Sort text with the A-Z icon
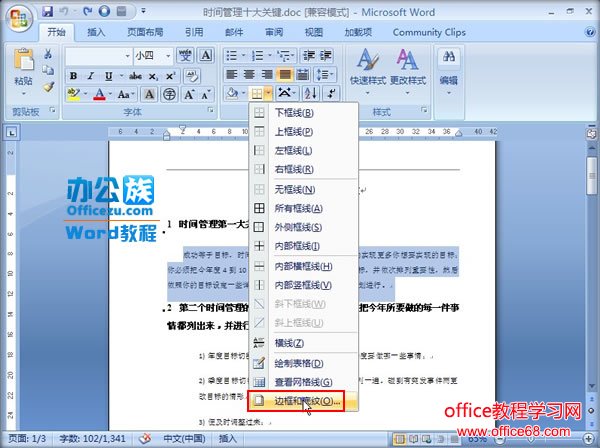600x448 pixels. [310, 93]
